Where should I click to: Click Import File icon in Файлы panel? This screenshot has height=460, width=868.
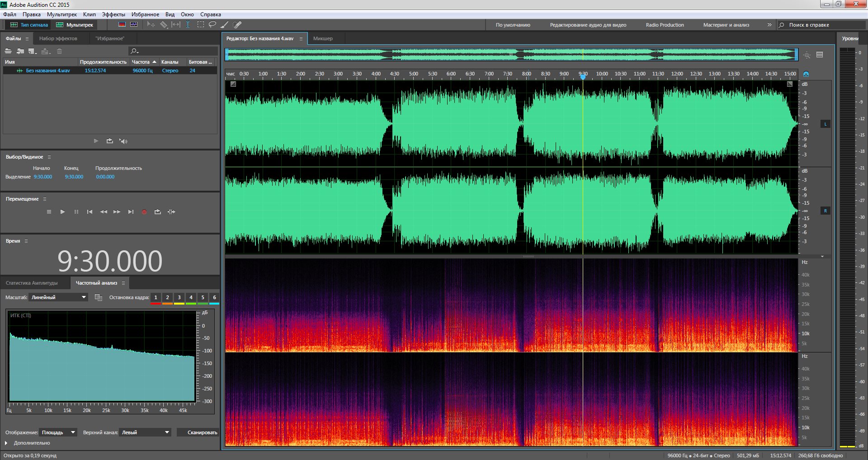point(20,51)
